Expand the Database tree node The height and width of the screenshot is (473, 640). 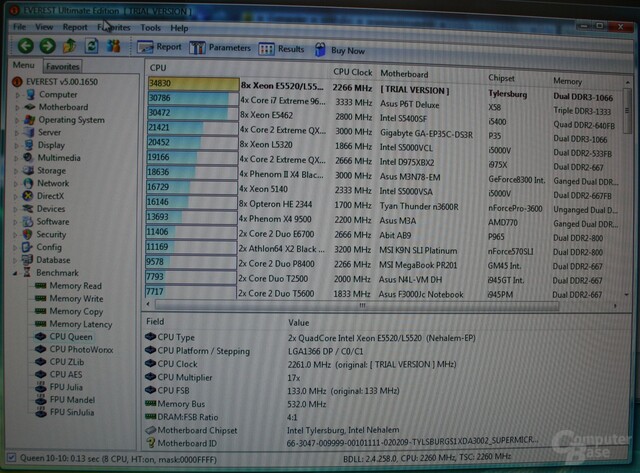(15, 260)
